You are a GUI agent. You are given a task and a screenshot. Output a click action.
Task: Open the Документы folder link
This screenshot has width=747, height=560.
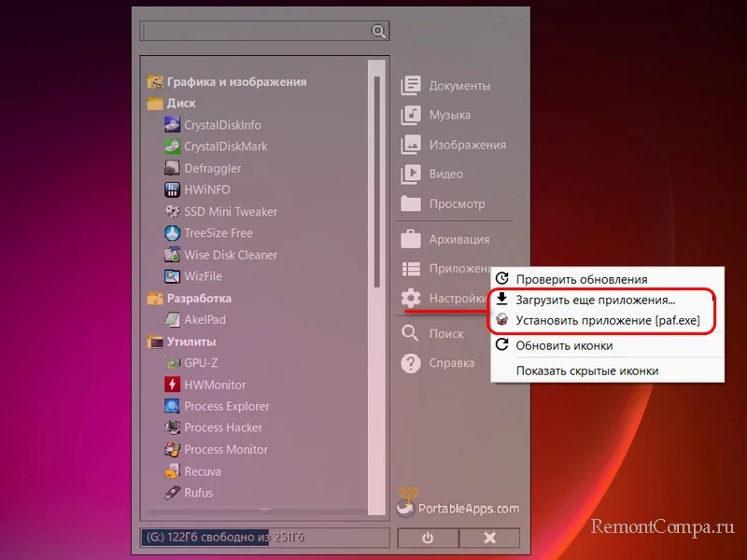pyautogui.click(x=458, y=86)
